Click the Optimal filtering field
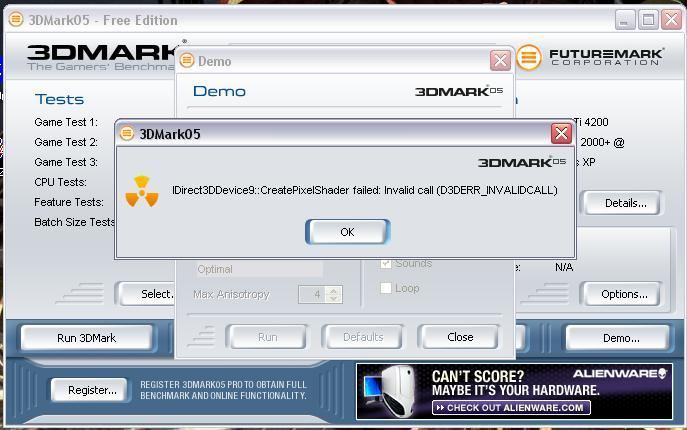 point(258,269)
